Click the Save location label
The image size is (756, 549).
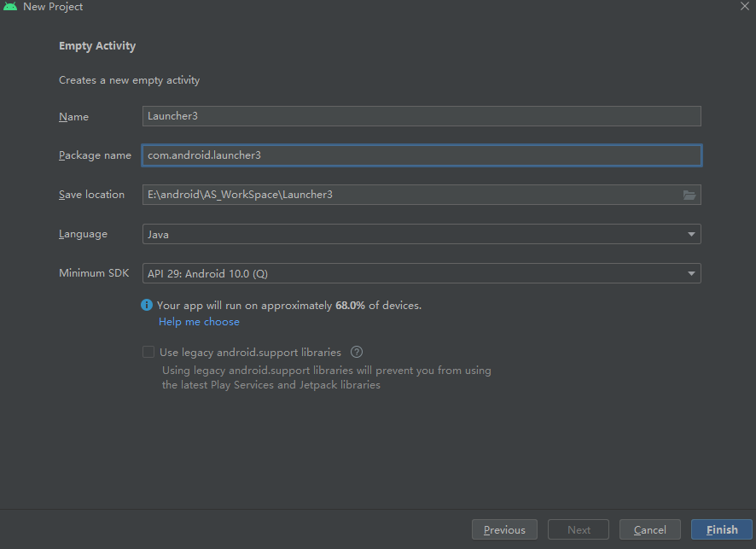(x=91, y=195)
